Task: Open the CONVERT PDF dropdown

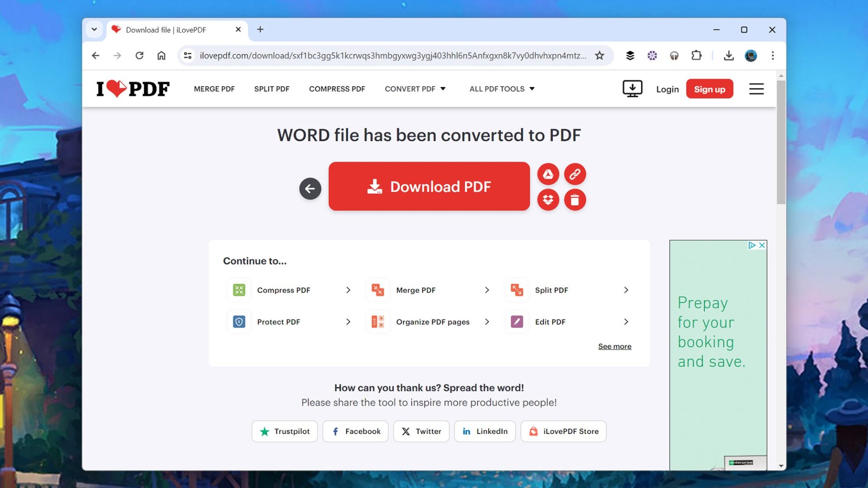Action: pos(415,89)
